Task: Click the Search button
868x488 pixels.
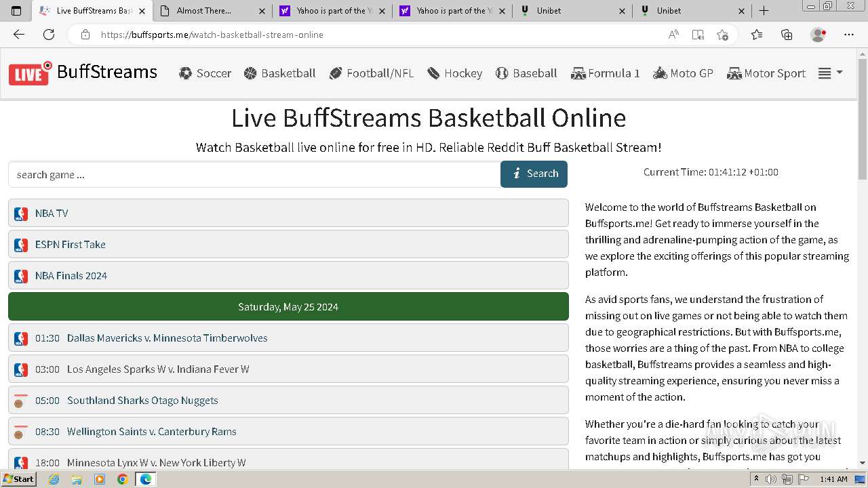Action: [534, 174]
